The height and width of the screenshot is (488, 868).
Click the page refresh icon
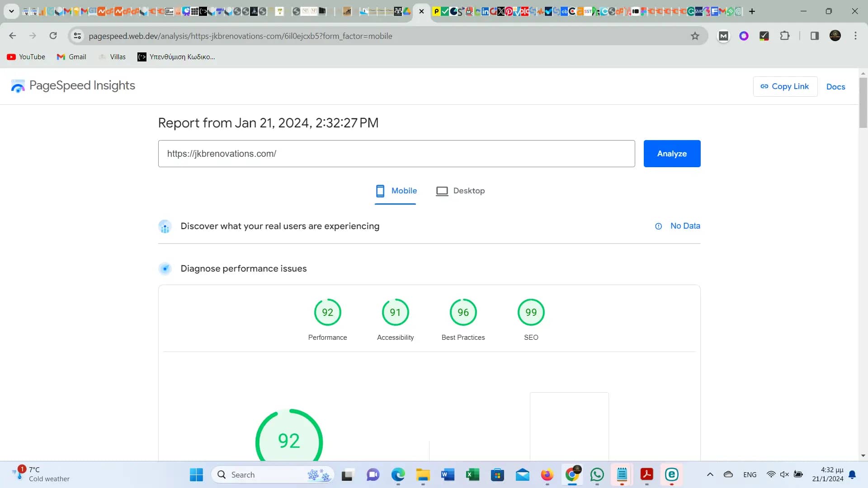[53, 36]
